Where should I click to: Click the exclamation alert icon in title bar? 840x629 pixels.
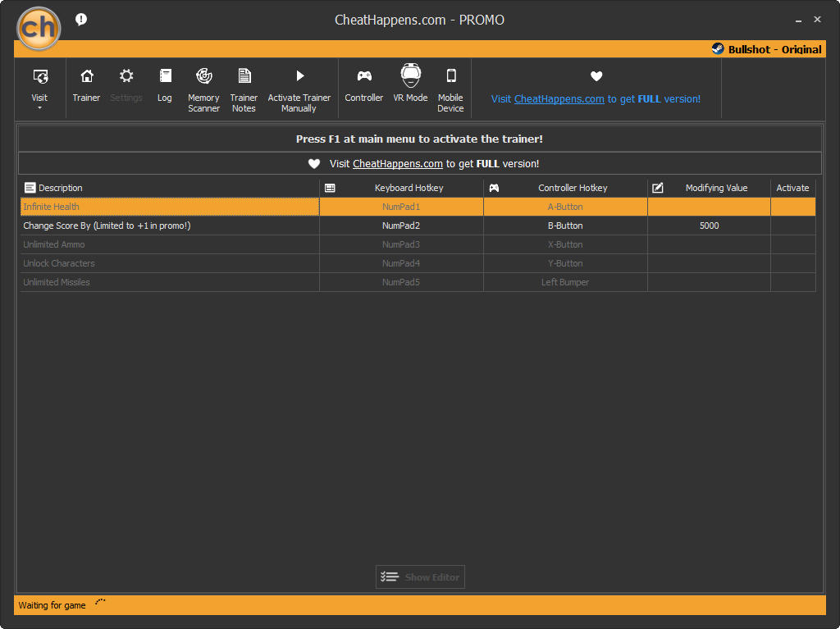81,20
